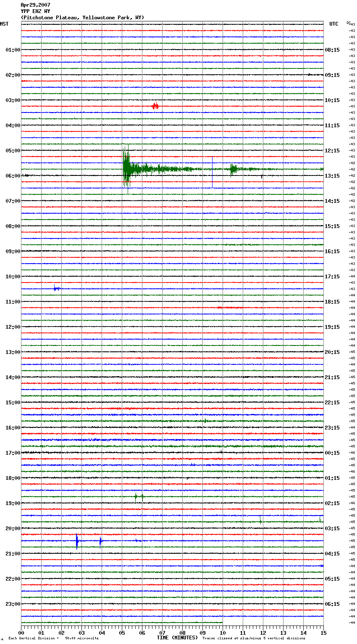Screen dimensions: 357x644
Task: Click the 19:15 UTC time label
Action: [332, 327]
